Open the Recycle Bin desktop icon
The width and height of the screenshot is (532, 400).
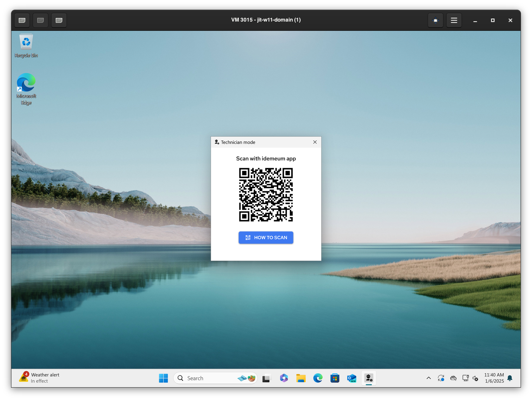click(26, 46)
